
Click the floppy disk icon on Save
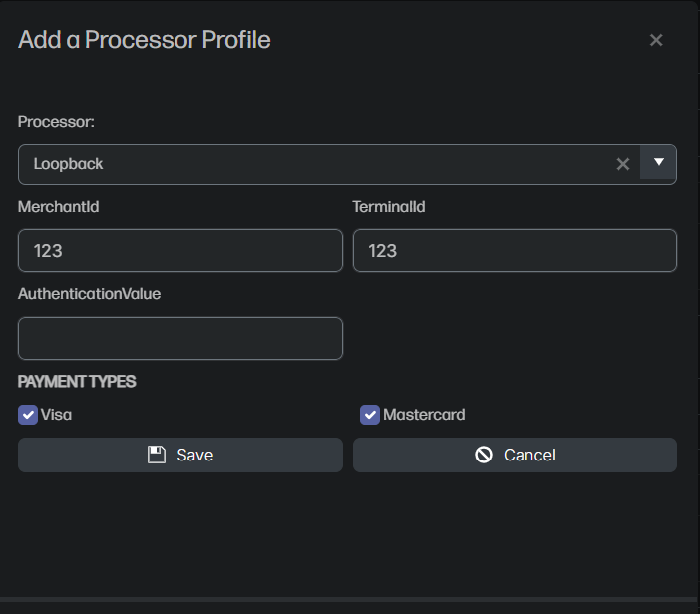click(157, 455)
